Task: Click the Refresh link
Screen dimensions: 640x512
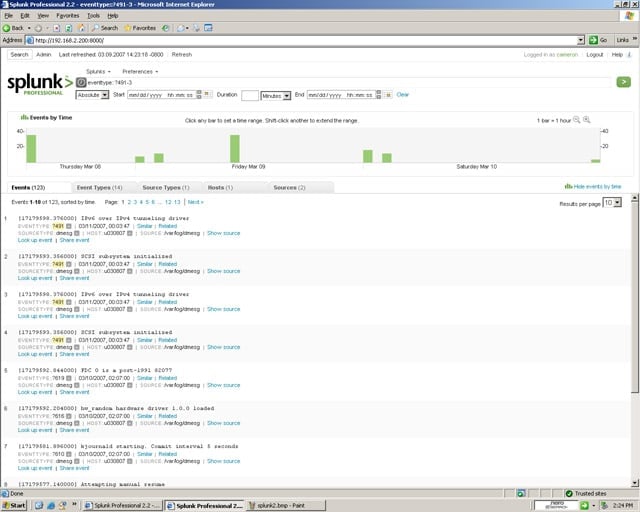Action: click(182, 54)
